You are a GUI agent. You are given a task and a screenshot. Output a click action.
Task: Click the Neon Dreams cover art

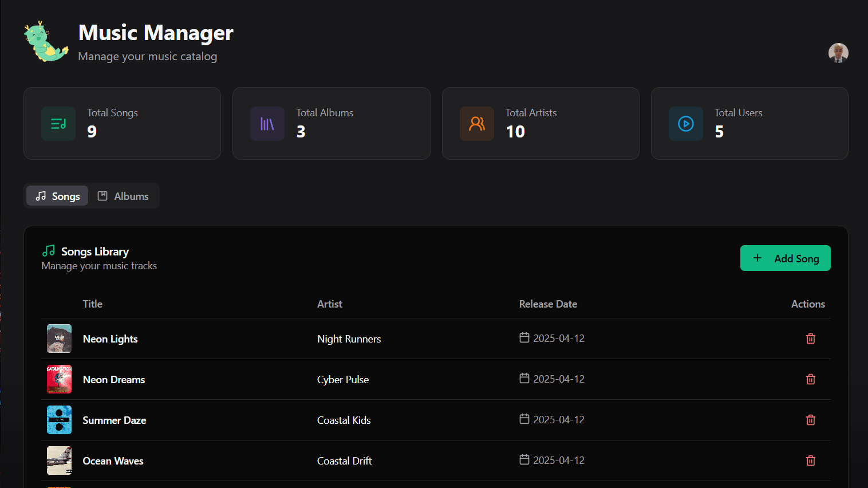coord(59,379)
